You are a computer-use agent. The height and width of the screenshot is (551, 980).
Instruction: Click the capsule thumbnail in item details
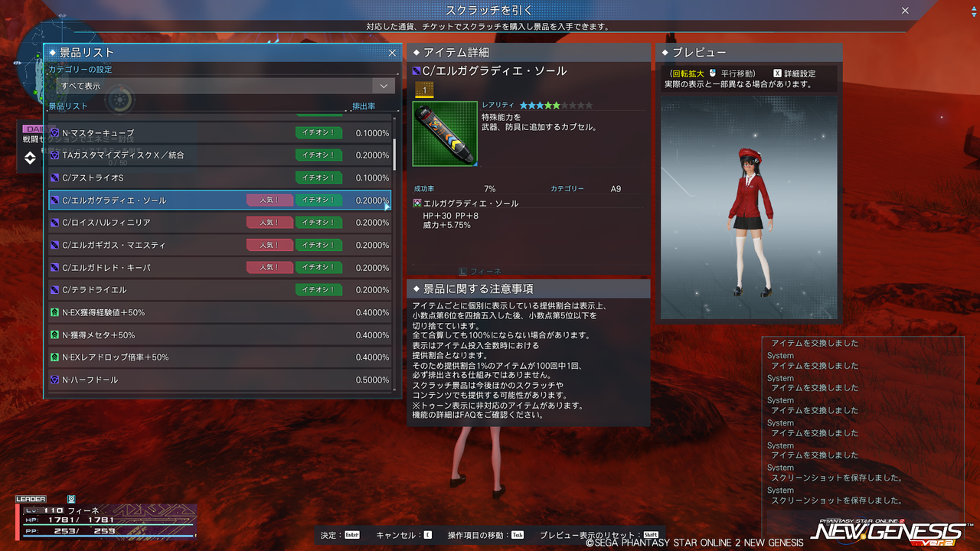tap(445, 133)
